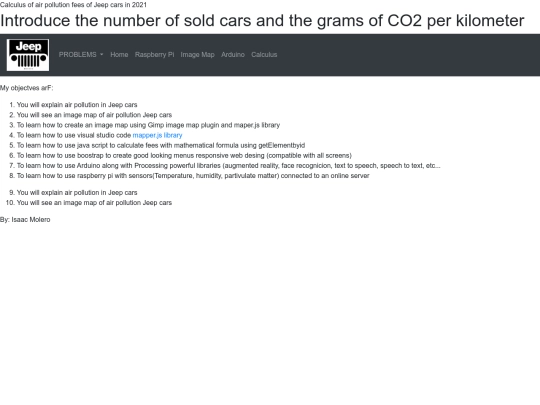The width and height of the screenshot is (540, 405).
Task: Click objective 7 about Arduino and Processing
Action: [228, 166]
